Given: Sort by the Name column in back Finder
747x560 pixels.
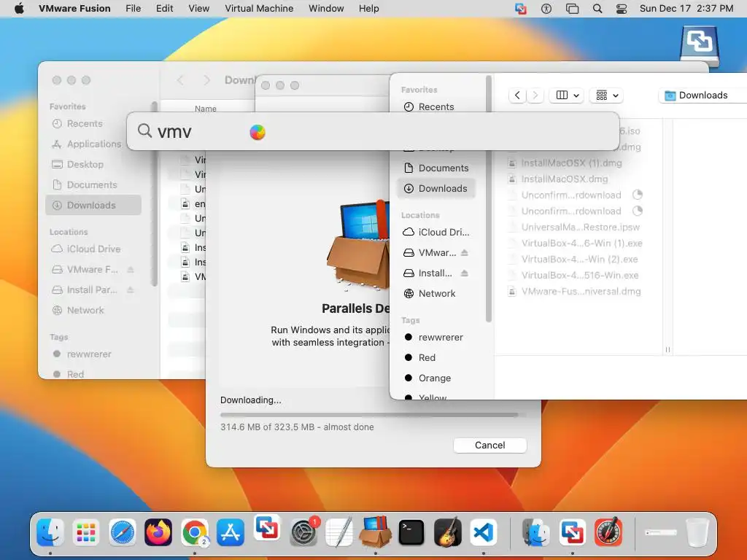Looking at the screenshot, I should (205, 109).
